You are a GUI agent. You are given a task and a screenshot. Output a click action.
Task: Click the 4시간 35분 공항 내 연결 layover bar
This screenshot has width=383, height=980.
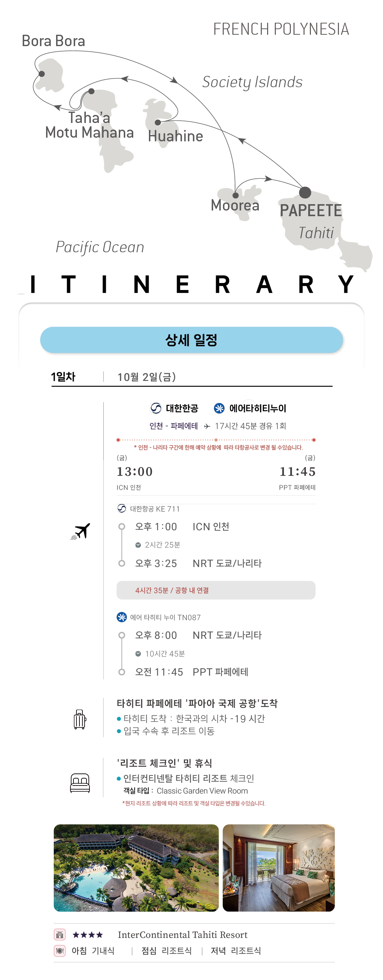[216, 590]
